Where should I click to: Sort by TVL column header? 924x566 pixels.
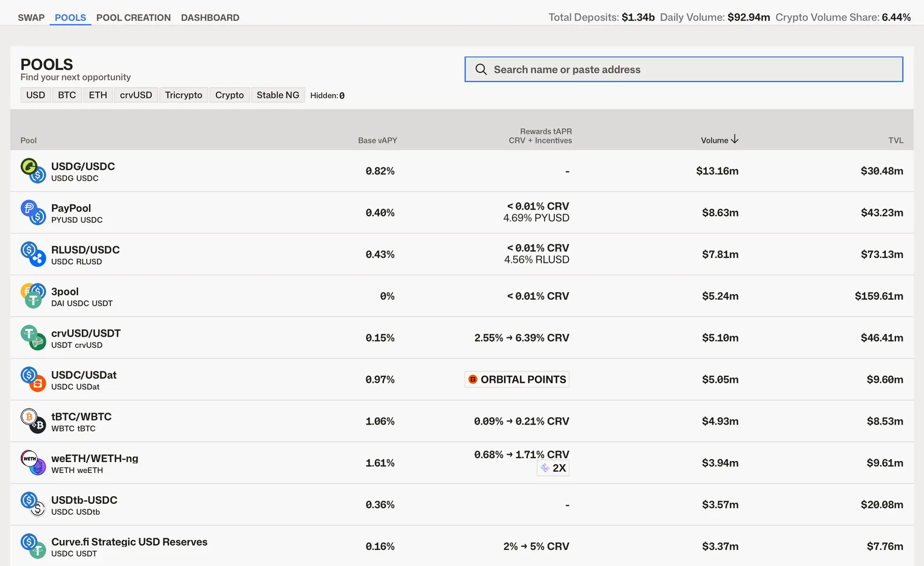(x=896, y=140)
